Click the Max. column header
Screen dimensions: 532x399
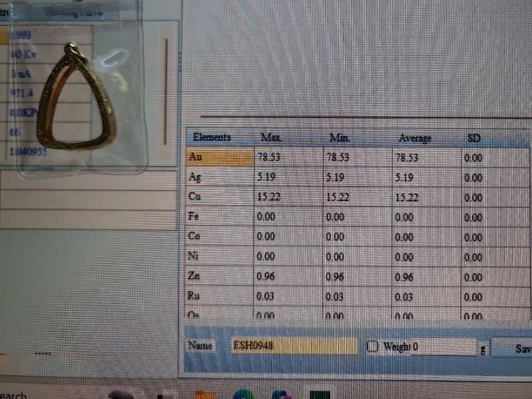coord(271,138)
